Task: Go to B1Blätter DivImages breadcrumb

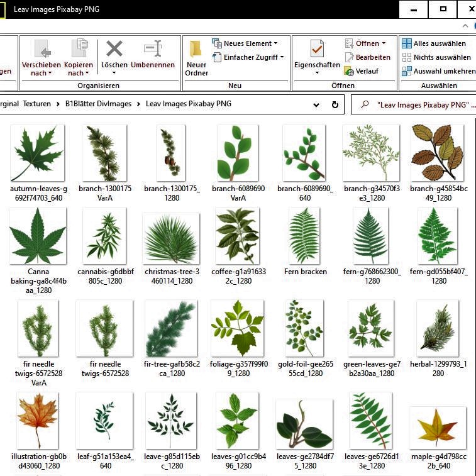Action: pyautogui.click(x=98, y=104)
